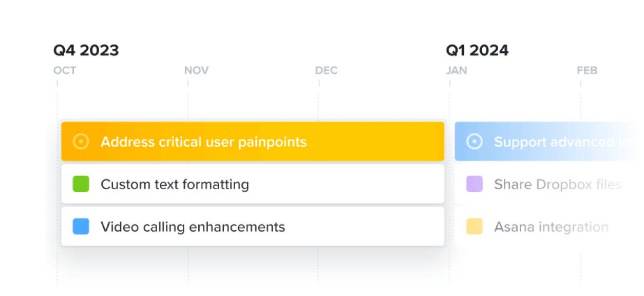Open the Asana integration task
Screen dimensions: 644x296
pos(551,227)
